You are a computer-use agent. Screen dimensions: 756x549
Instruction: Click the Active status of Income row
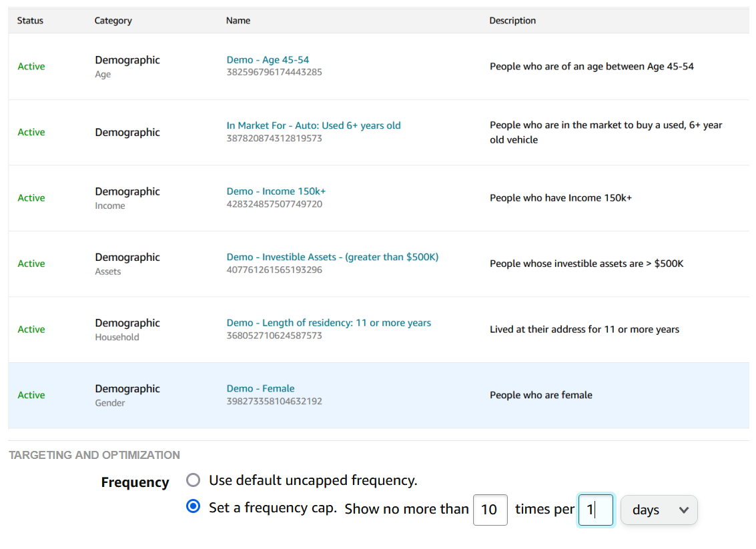coord(31,198)
